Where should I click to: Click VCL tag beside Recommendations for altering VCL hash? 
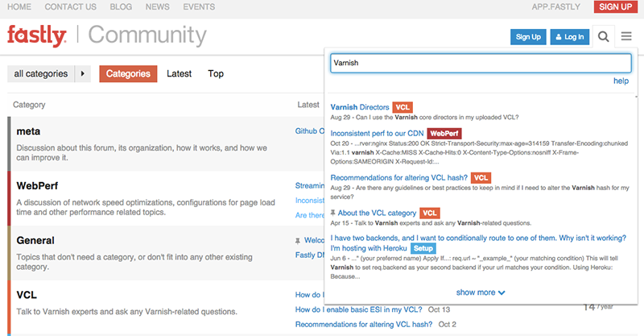[481, 178]
